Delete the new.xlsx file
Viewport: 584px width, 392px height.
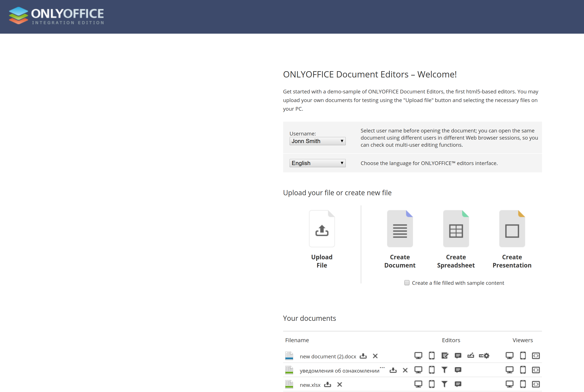coord(340,385)
